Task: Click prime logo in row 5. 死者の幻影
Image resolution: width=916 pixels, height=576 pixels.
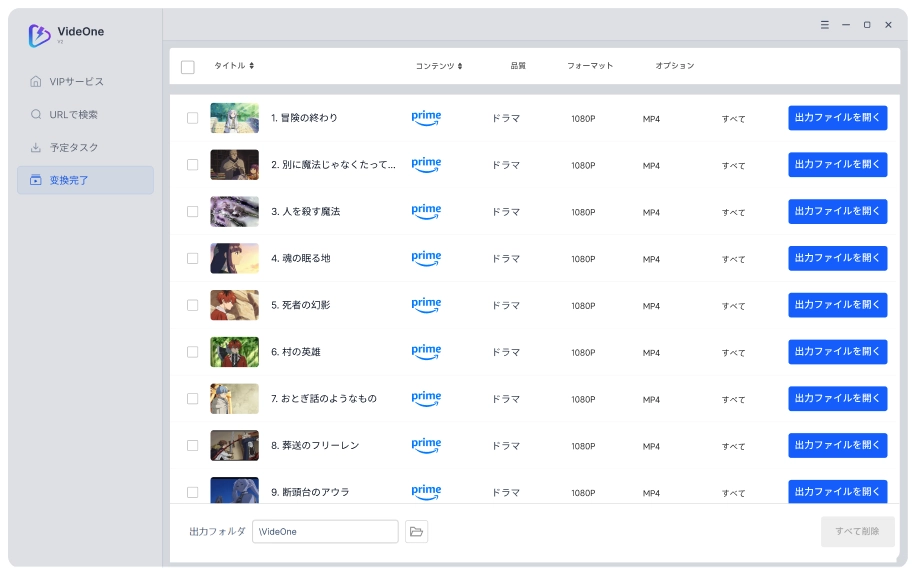Action: click(x=426, y=305)
